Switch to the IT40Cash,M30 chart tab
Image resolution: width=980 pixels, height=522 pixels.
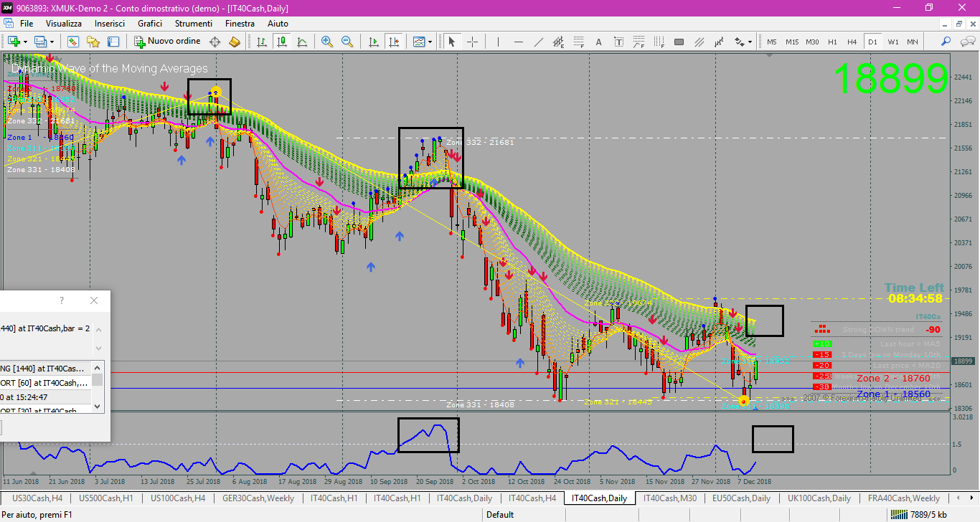click(670, 498)
